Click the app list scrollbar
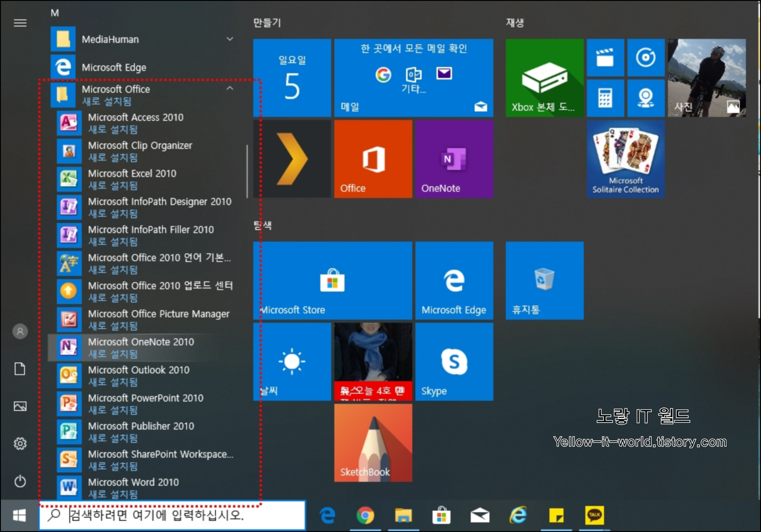 tap(247, 172)
